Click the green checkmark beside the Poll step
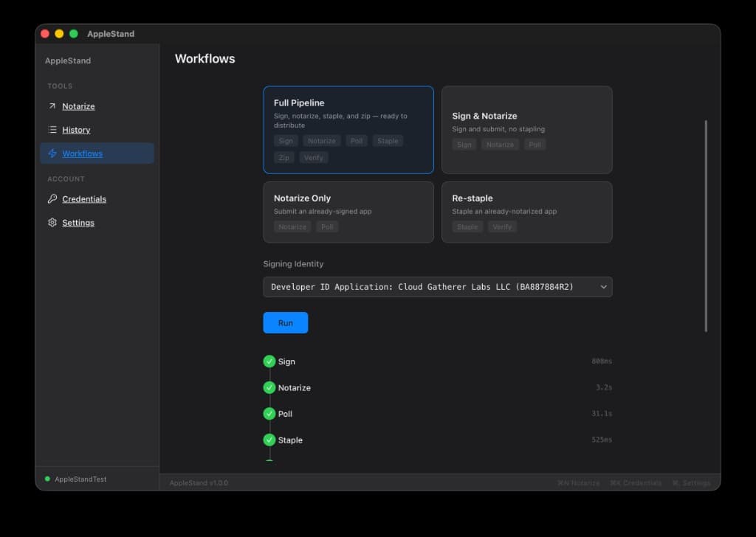 coord(269,414)
